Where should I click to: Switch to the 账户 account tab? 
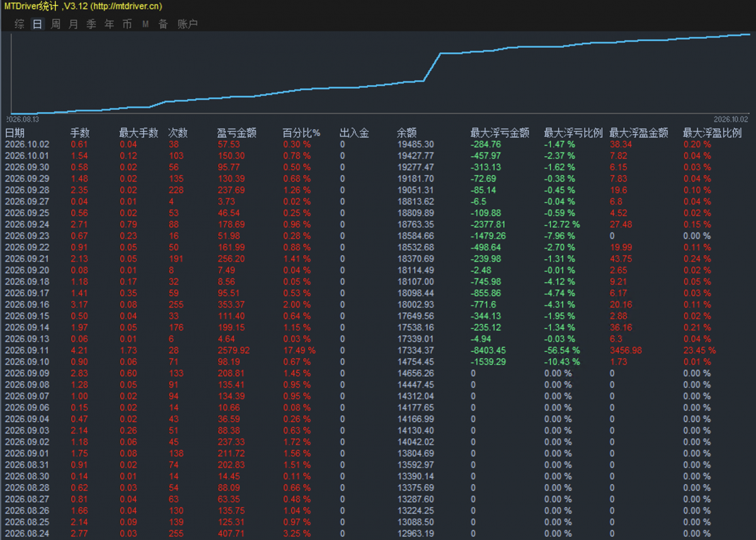188,25
